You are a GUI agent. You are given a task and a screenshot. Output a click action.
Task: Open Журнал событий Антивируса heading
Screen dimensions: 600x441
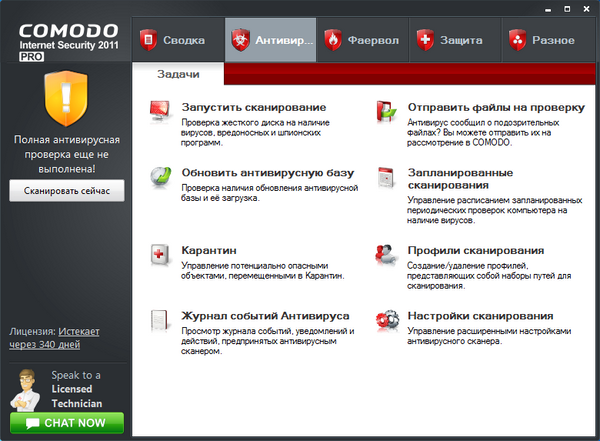coord(266,316)
